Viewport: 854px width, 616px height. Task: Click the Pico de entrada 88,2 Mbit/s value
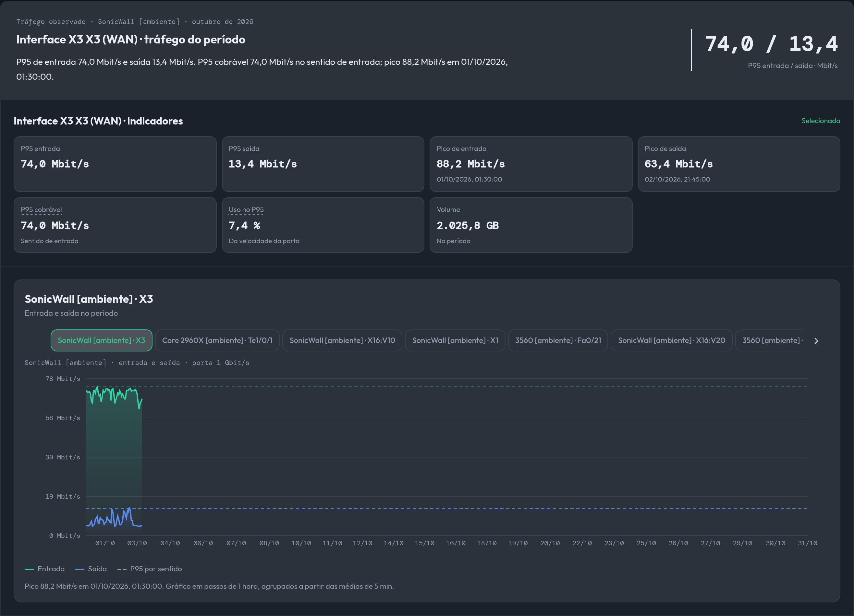(x=471, y=164)
